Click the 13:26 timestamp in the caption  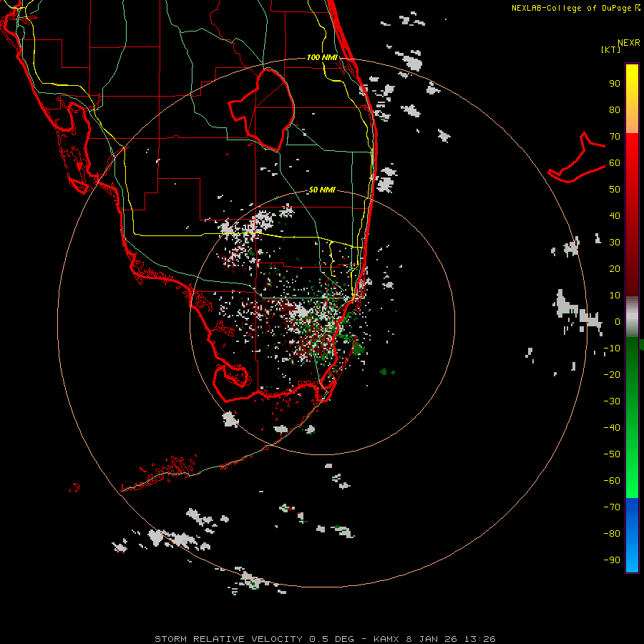[479, 639]
